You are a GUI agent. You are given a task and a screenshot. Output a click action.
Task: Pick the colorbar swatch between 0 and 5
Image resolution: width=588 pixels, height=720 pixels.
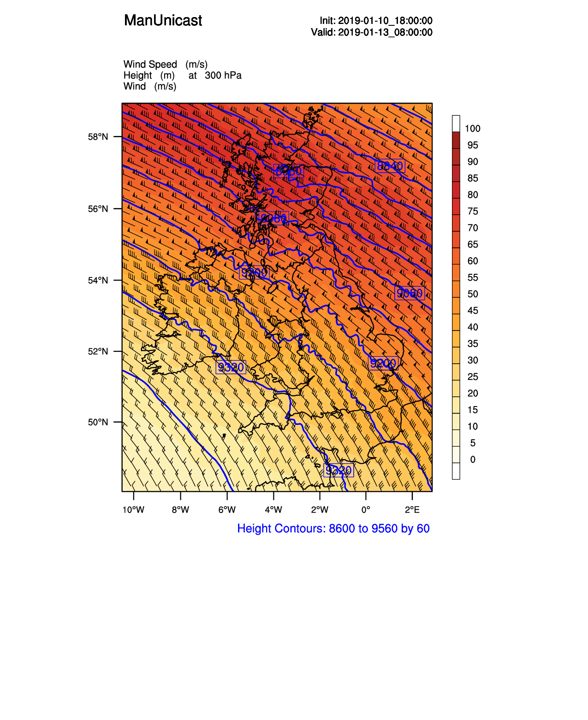(x=456, y=454)
